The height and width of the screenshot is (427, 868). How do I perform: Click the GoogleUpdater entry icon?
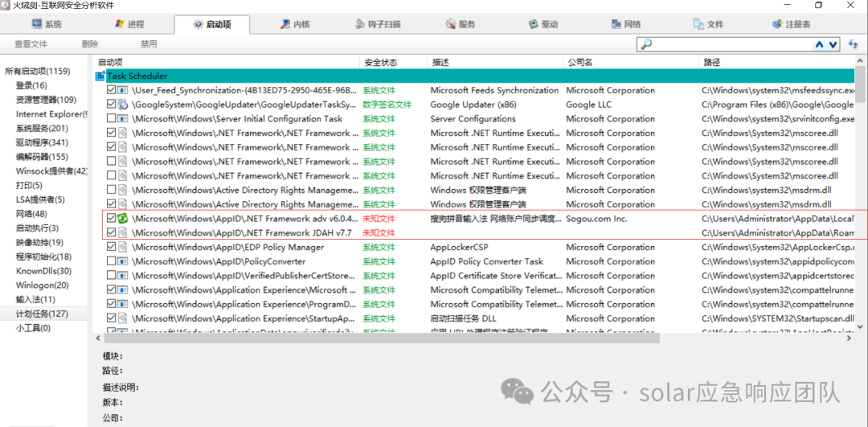pyautogui.click(x=123, y=104)
